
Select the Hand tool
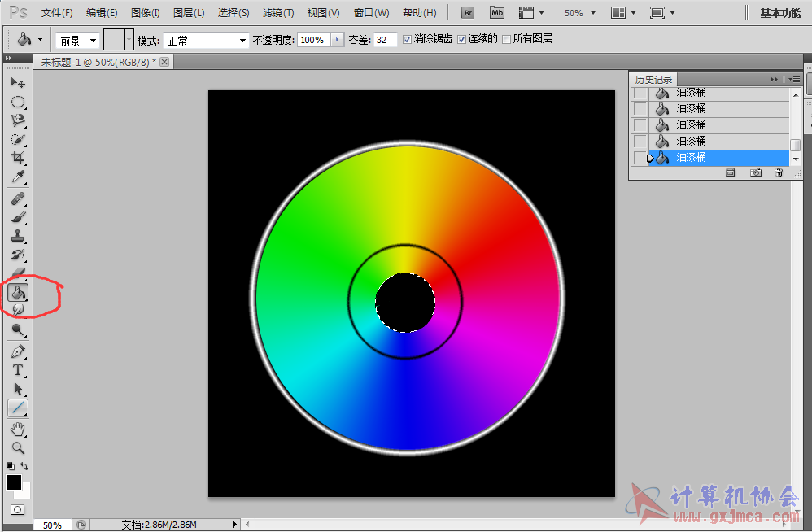click(18, 429)
